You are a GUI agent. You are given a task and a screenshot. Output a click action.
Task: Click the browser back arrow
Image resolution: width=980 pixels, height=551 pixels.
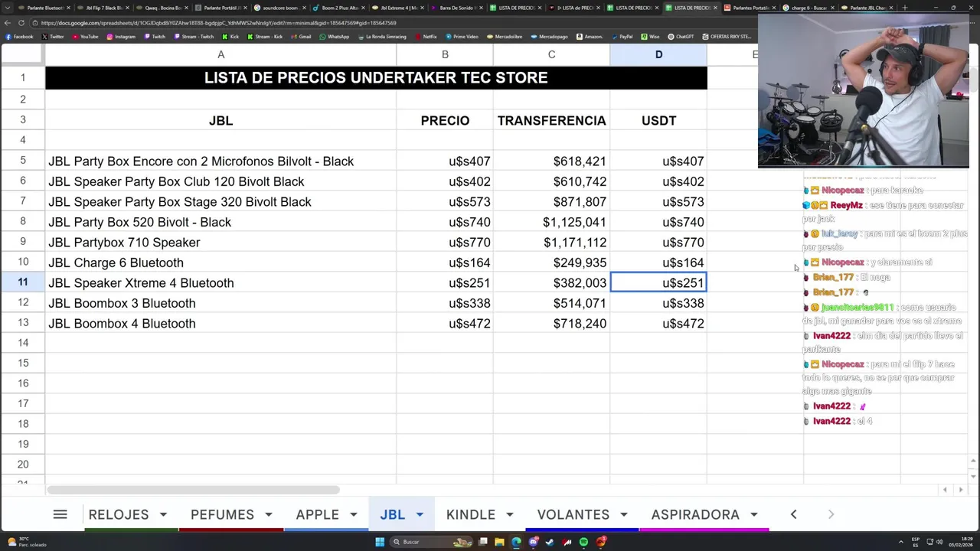pyautogui.click(x=8, y=22)
